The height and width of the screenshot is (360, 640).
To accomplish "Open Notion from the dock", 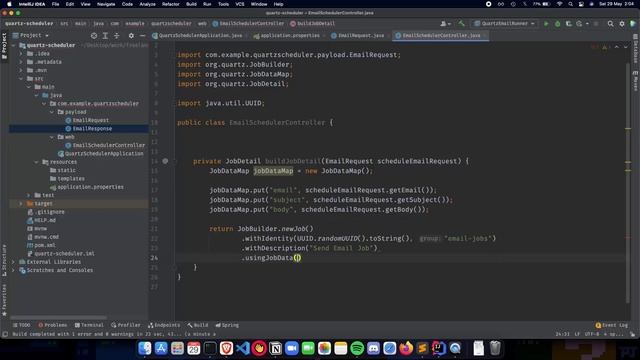I will pos(276,348).
